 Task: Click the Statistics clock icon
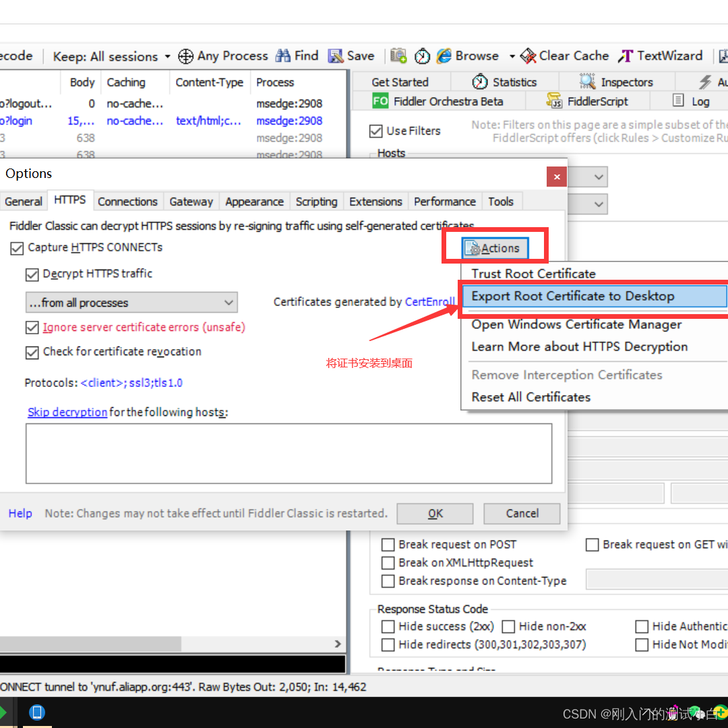[480, 82]
